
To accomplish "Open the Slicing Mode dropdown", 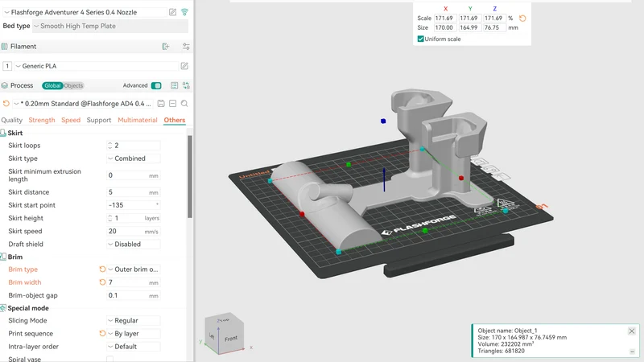I will point(133,320).
